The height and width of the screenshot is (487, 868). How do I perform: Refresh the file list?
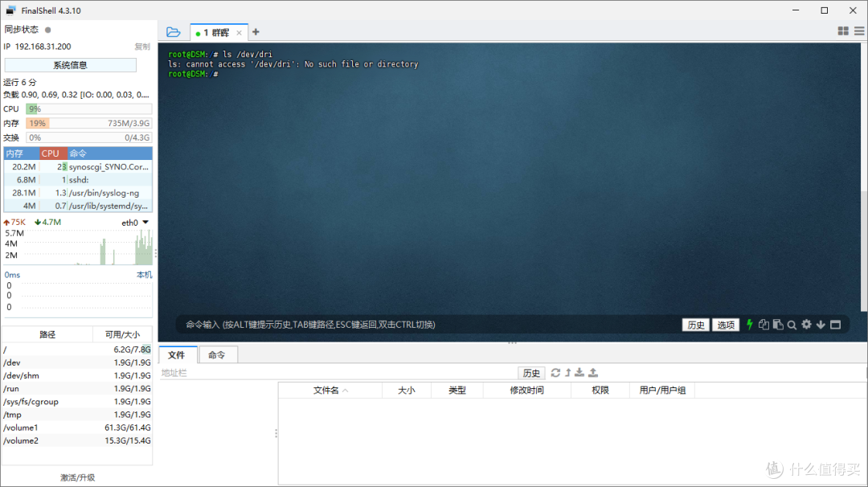(x=556, y=372)
